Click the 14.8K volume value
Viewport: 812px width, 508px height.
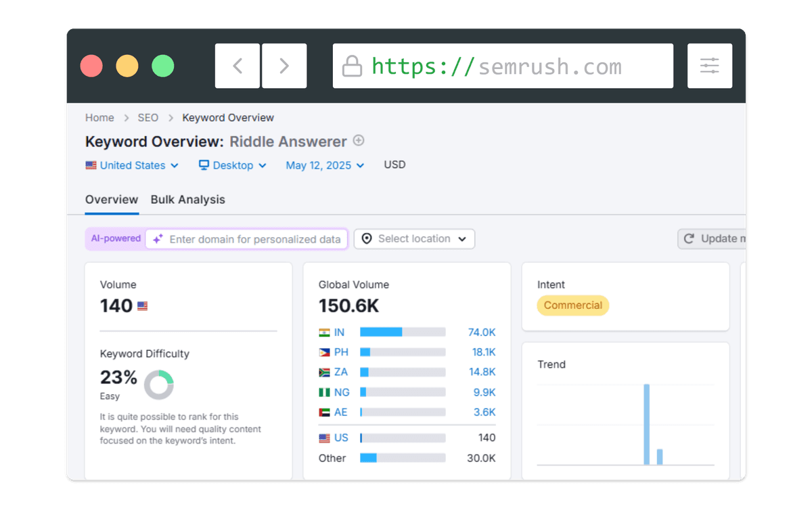click(482, 372)
